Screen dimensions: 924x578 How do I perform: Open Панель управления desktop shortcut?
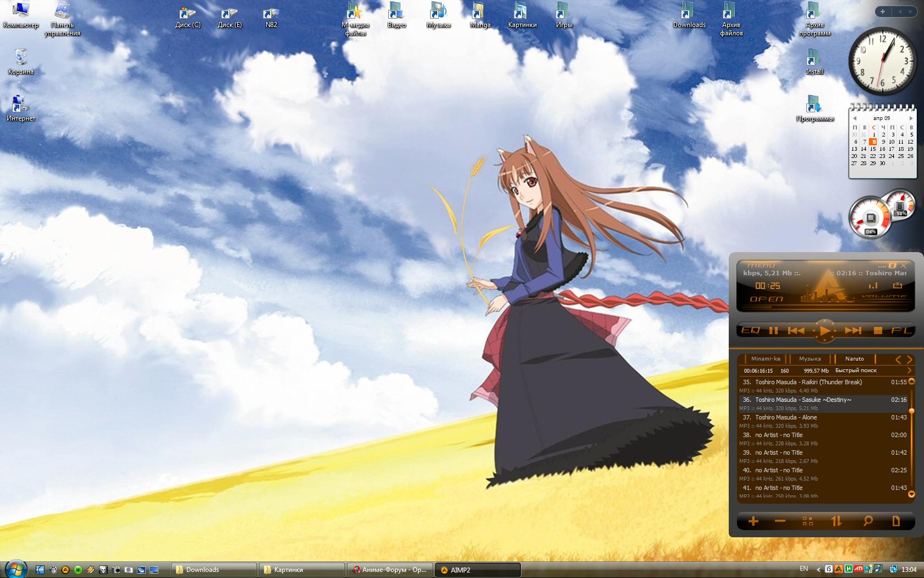pyautogui.click(x=62, y=19)
